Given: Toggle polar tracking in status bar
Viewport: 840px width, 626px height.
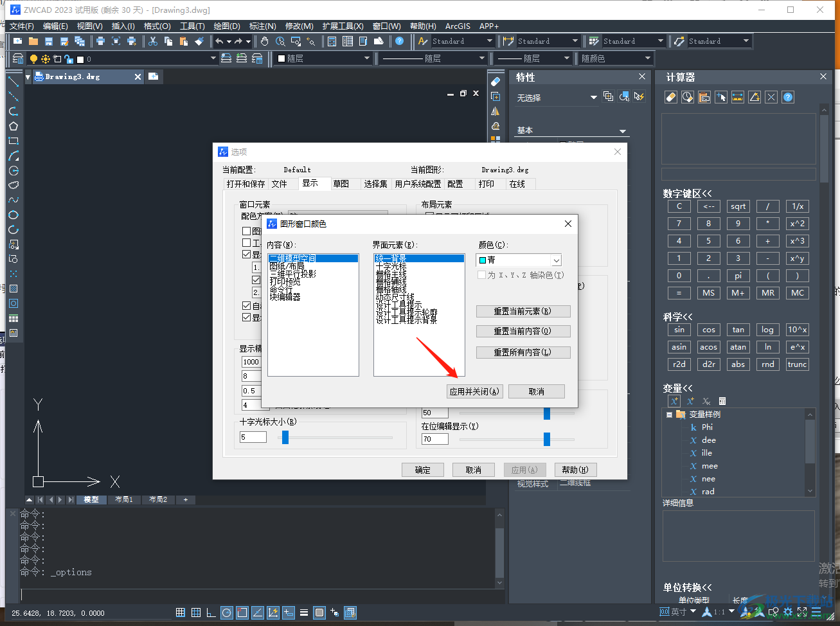Looking at the screenshot, I should 227,613.
